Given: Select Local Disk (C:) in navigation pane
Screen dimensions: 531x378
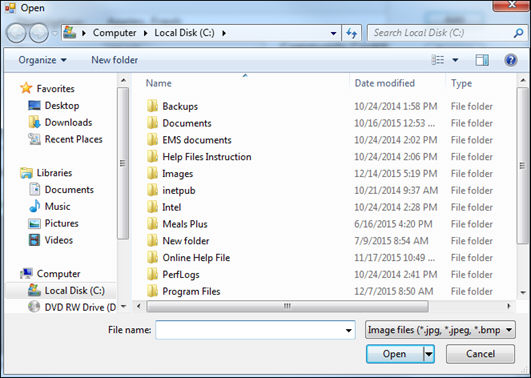Looking at the screenshot, I should (61, 290).
